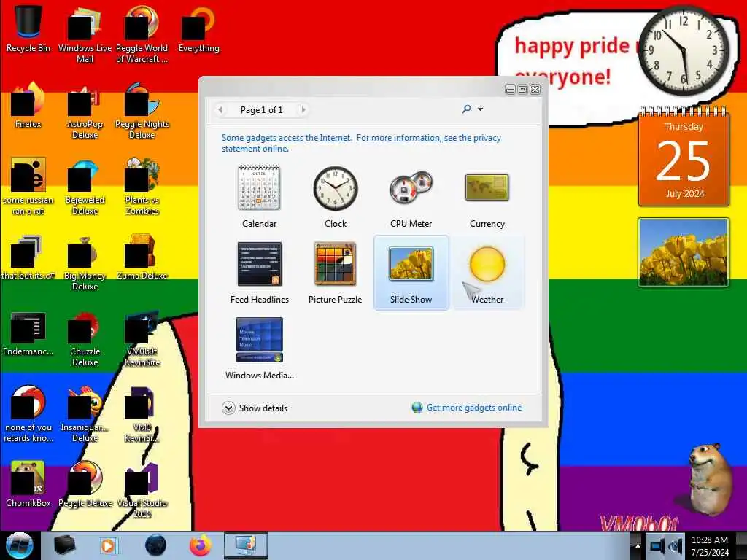Screen dimensions: 747x560
Task: Open Firefox desktop shortcut
Action: [28, 105]
